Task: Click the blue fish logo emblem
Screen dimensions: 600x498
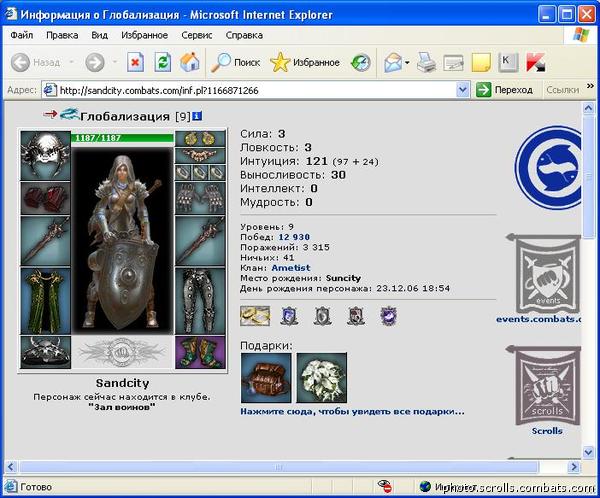Action: tap(557, 168)
